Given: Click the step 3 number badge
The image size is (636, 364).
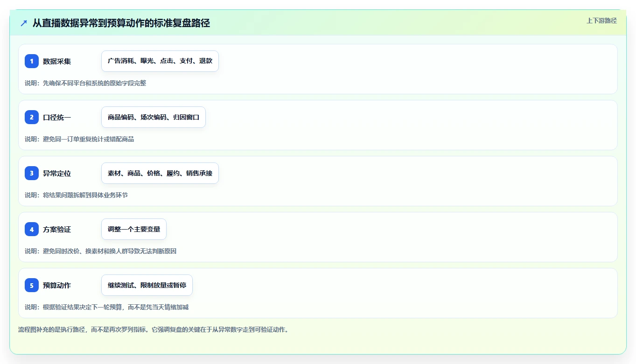Looking at the screenshot, I should (x=32, y=173).
